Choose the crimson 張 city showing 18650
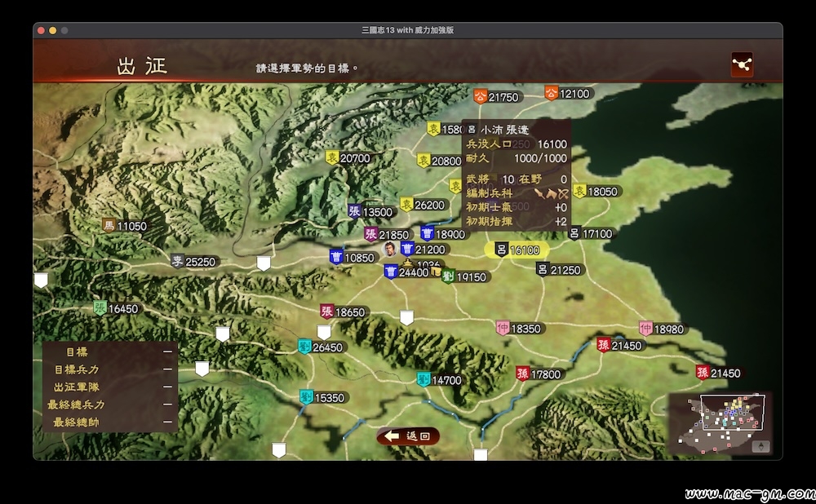816x504 pixels. point(344,312)
